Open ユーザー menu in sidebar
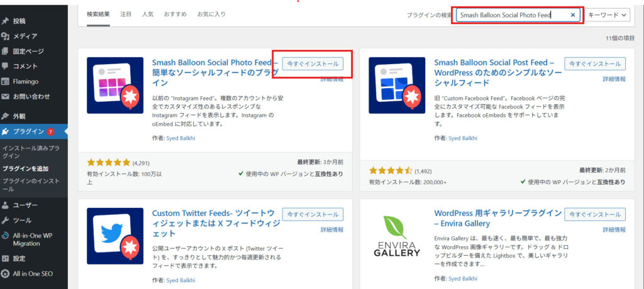644x289 pixels. point(25,205)
